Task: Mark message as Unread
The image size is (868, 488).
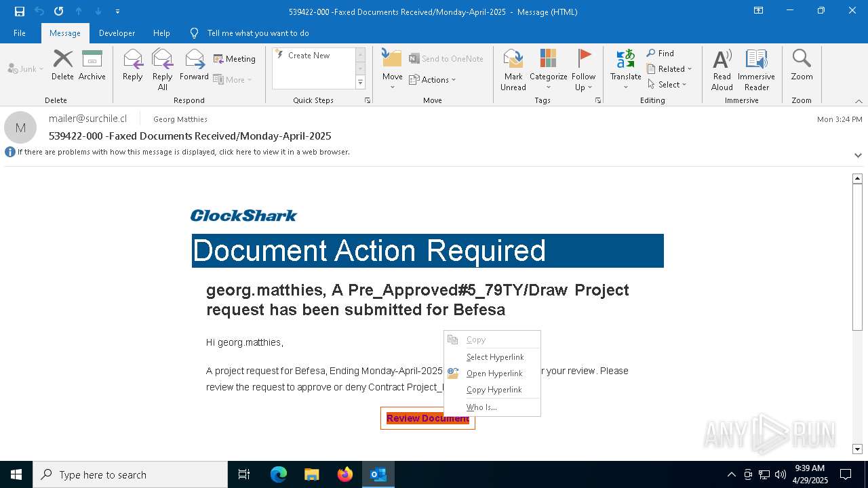Action: click(x=513, y=70)
